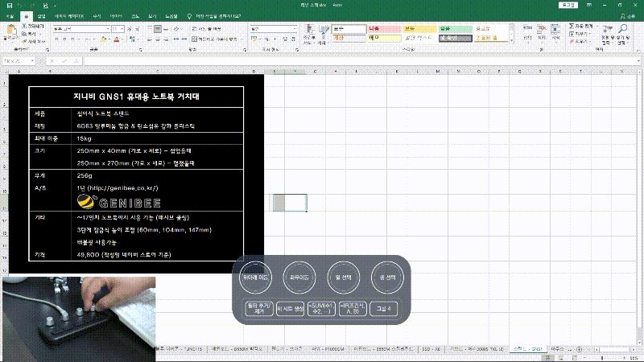This screenshot has width=644, height=362.
Task: Click the Log in (로그인) button
Action: click(568, 5)
